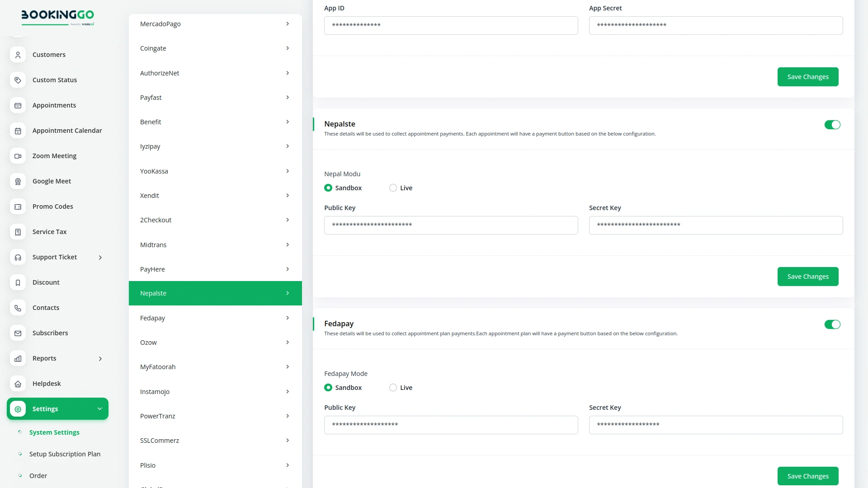Switch to System Settings section
868x488 pixels.
point(55,432)
